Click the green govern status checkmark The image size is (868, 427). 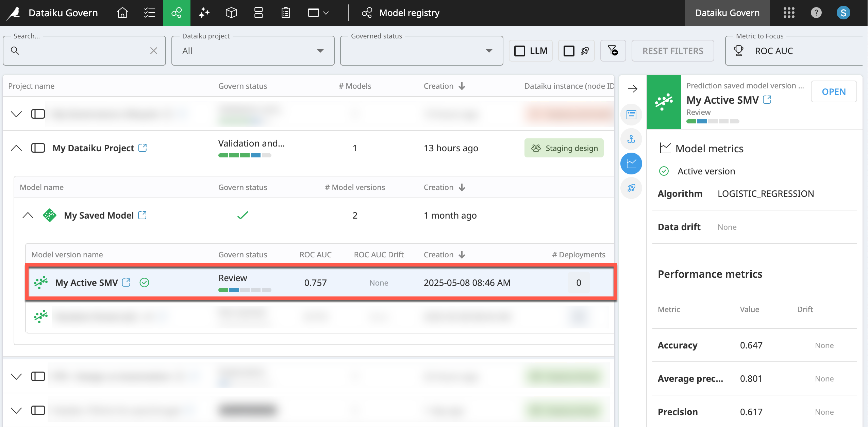(243, 215)
